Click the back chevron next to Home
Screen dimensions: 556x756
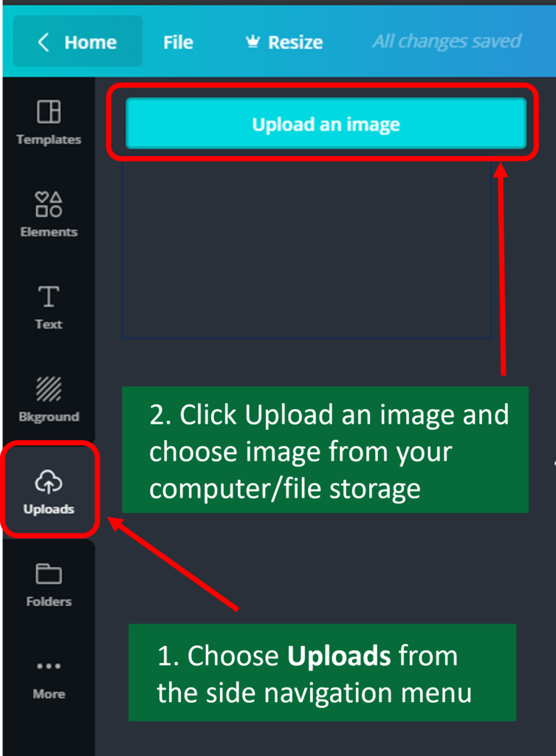[x=44, y=42]
